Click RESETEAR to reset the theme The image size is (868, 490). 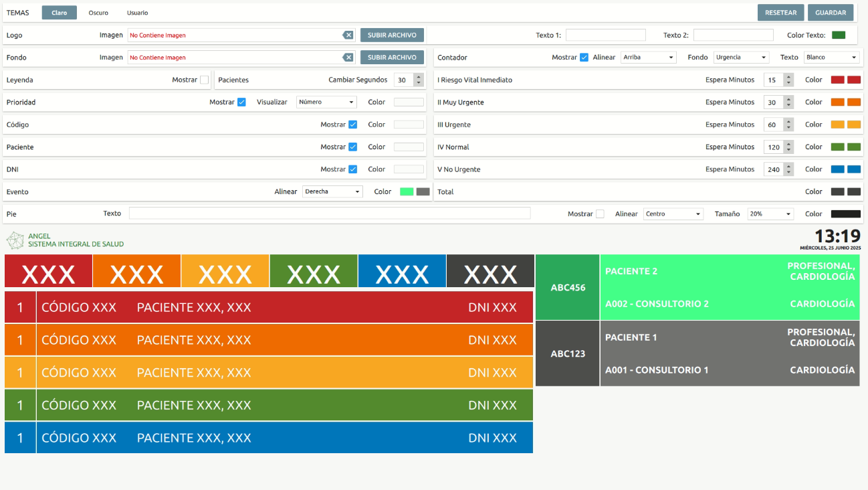coord(780,12)
